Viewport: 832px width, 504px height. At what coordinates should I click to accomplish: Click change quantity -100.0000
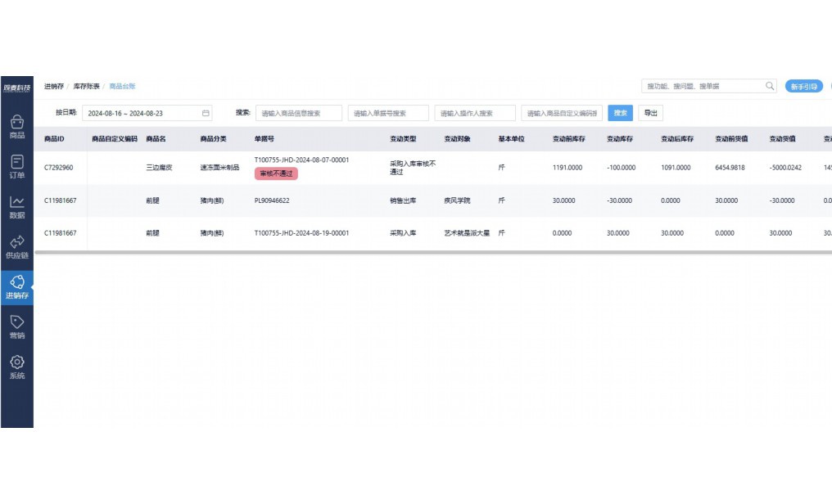(621, 168)
